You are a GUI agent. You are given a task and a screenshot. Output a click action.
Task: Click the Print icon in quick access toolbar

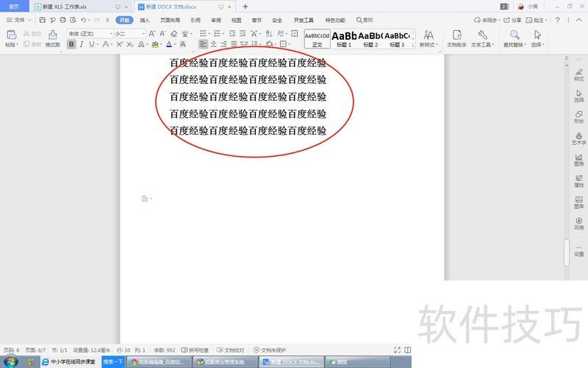62,20
